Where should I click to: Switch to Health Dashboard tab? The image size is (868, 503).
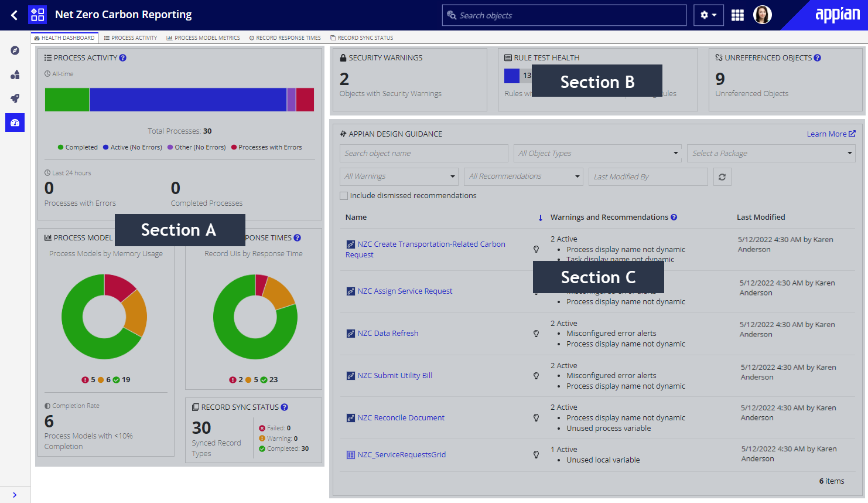click(64, 38)
